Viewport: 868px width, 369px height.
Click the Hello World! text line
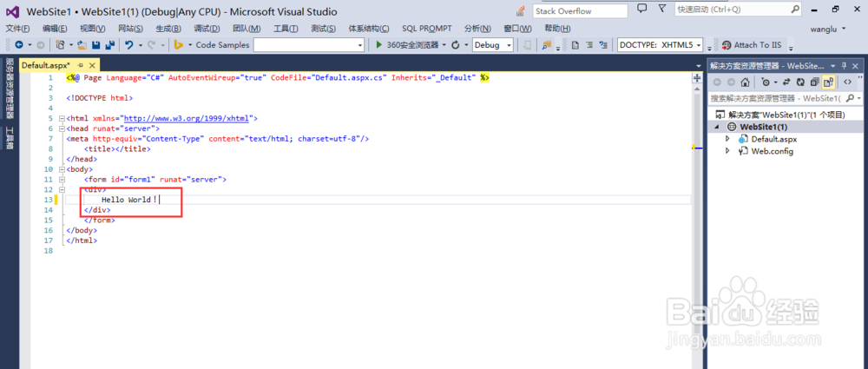tap(129, 200)
